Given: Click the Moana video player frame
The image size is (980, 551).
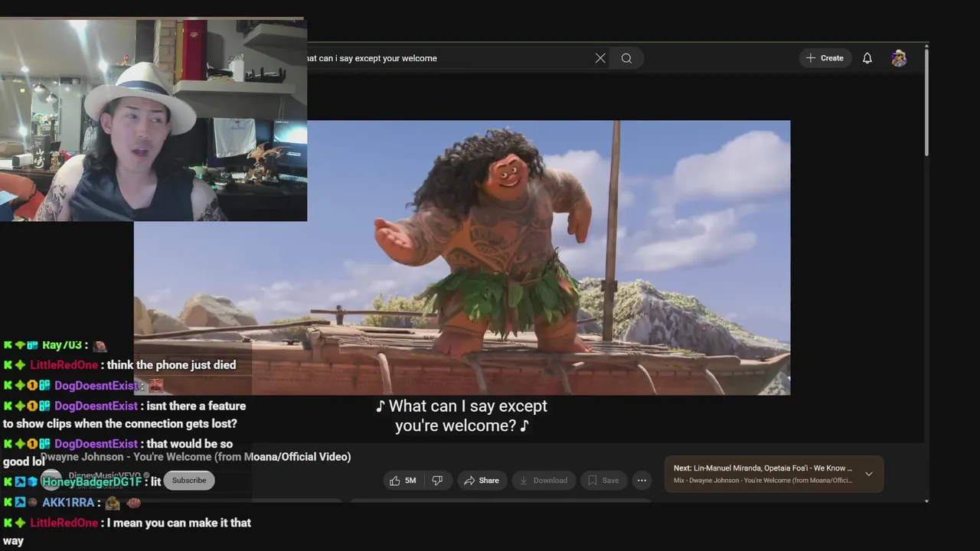Looking at the screenshot, I should [462, 257].
